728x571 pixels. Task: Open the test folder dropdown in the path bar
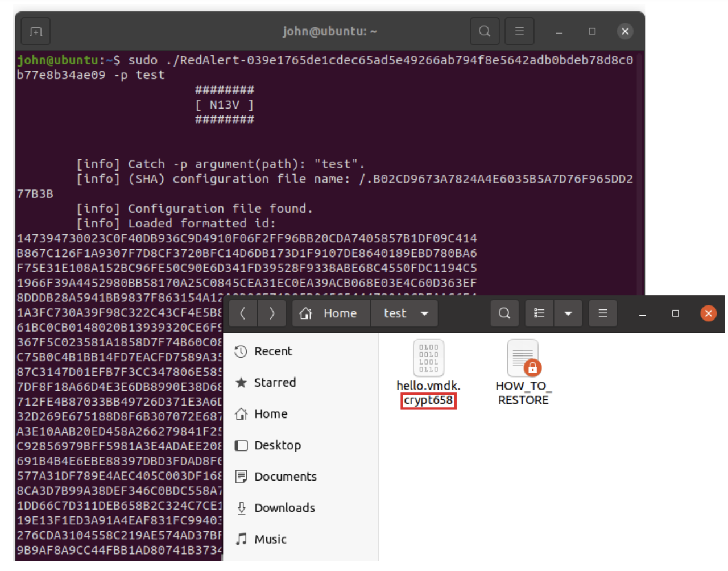tap(424, 314)
